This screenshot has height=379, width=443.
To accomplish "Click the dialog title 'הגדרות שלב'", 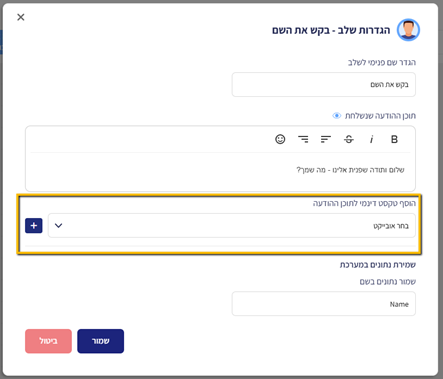I will coord(364,30).
